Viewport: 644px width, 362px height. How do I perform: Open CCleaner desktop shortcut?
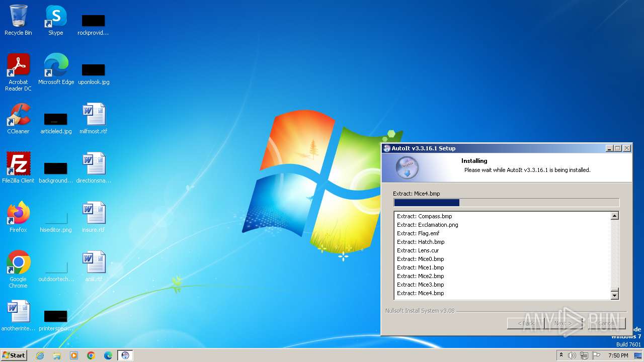pyautogui.click(x=18, y=119)
